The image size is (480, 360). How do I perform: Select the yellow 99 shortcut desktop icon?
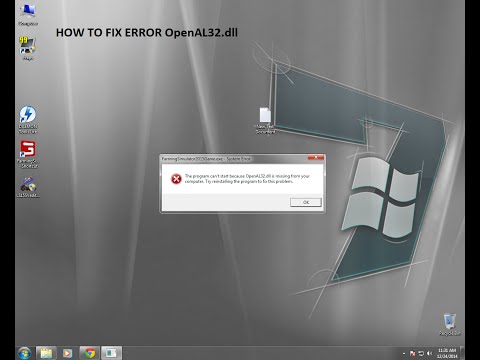pos(28,49)
